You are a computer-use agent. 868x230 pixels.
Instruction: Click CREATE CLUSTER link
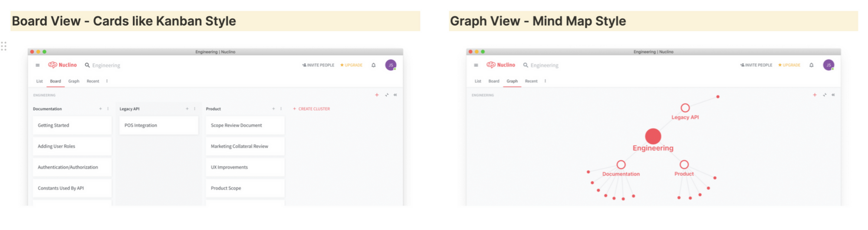click(x=311, y=109)
